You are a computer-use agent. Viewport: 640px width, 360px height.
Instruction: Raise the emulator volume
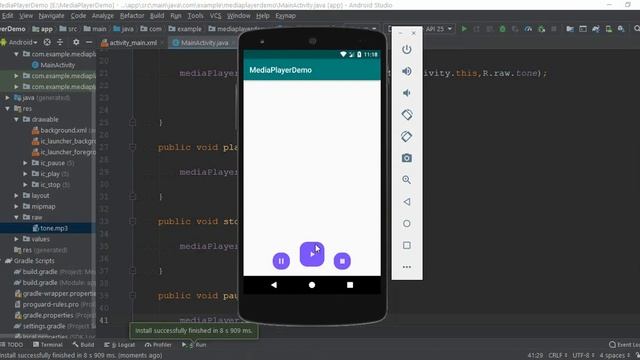tap(407, 71)
